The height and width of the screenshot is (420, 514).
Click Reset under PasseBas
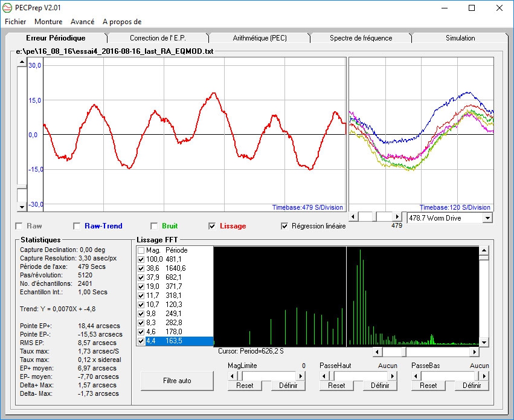click(x=428, y=386)
